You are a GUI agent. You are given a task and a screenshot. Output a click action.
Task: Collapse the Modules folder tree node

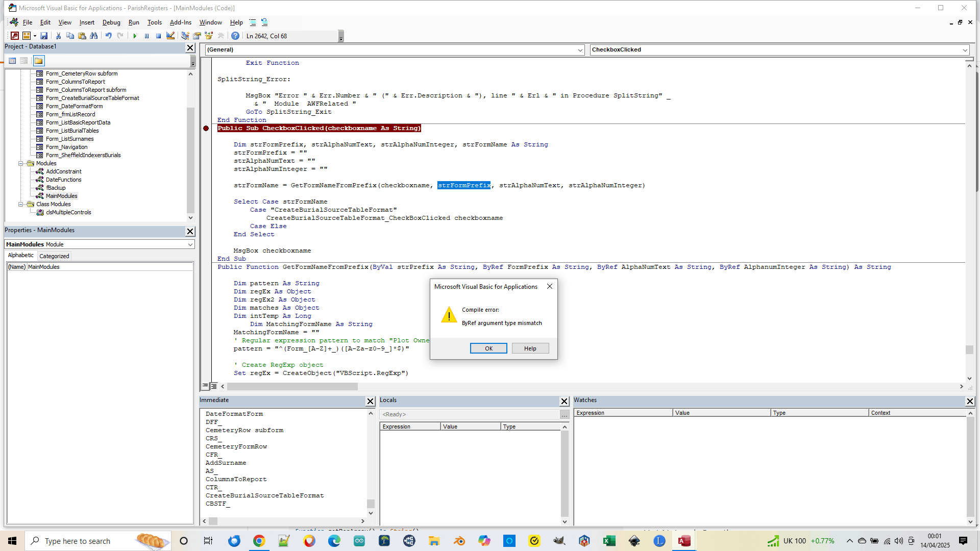[21, 163]
